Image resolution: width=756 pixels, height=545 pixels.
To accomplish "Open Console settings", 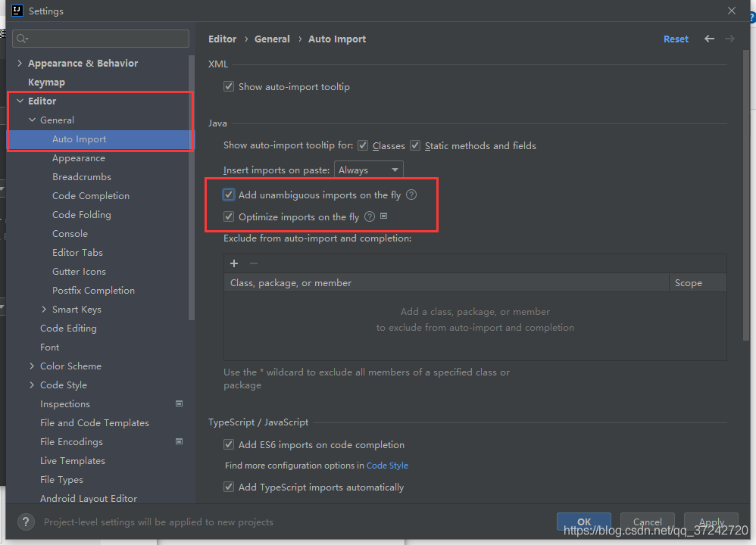I will coord(70,234).
